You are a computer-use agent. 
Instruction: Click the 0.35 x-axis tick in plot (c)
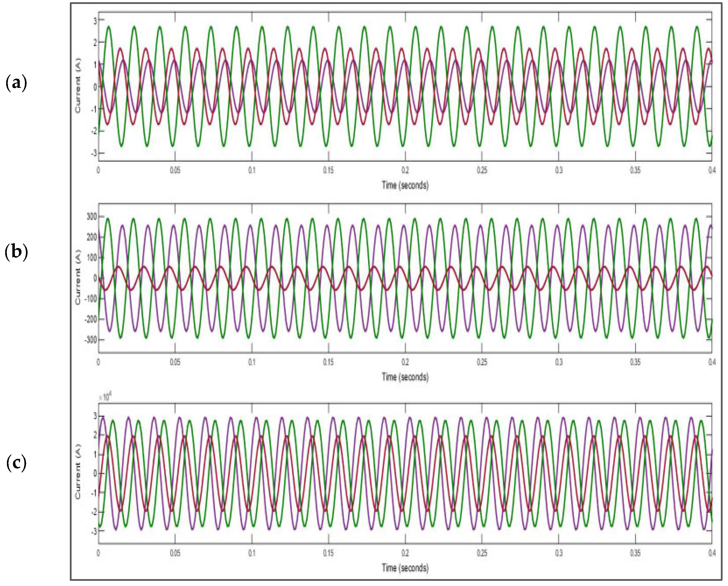[635, 553]
